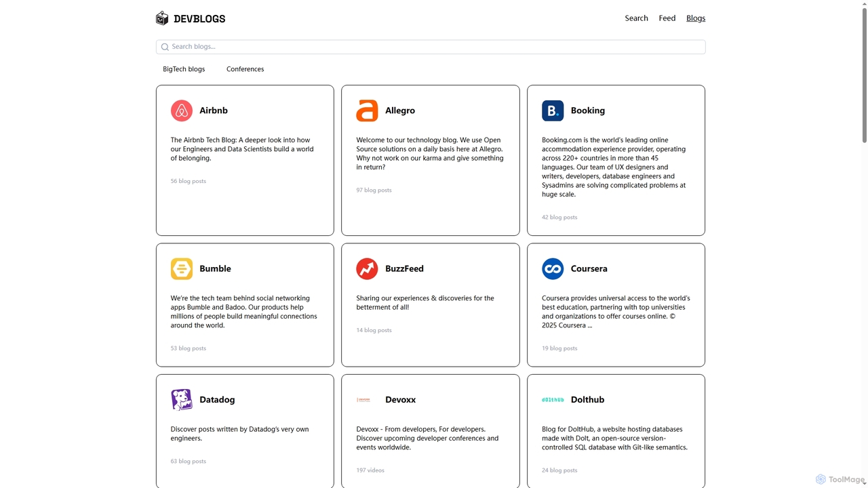Open the Coursera infinity logo icon
This screenshot has width=868, height=488.
pyautogui.click(x=553, y=268)
